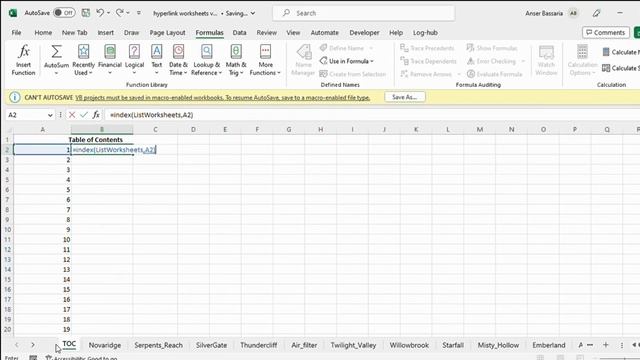640x360 pixels.
Task: Select the Emberland sheet tab
Action: click(549, 345)
